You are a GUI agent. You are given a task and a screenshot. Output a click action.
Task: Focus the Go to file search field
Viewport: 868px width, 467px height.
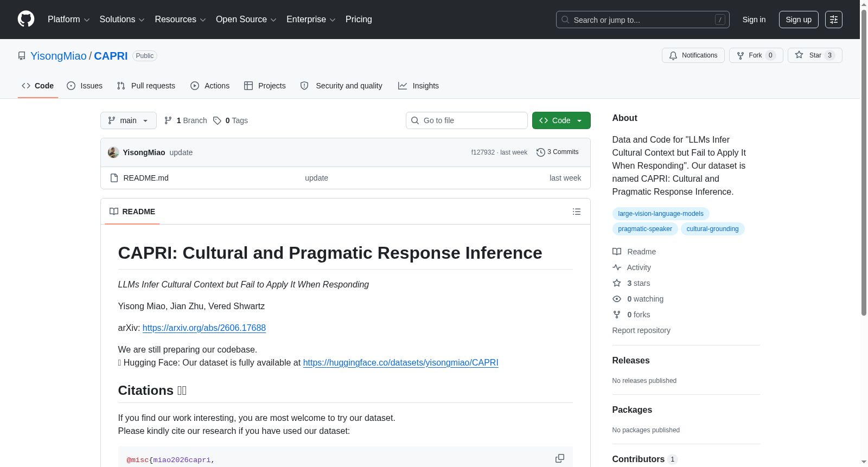pos(467,120)
